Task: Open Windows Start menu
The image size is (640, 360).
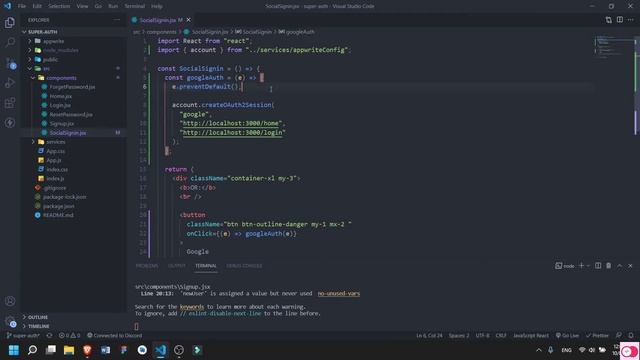Action: 14,350
